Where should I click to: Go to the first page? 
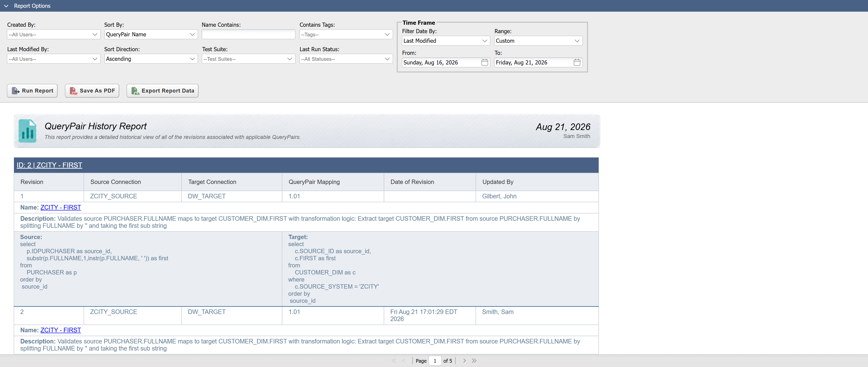click(x=394, y=361)
